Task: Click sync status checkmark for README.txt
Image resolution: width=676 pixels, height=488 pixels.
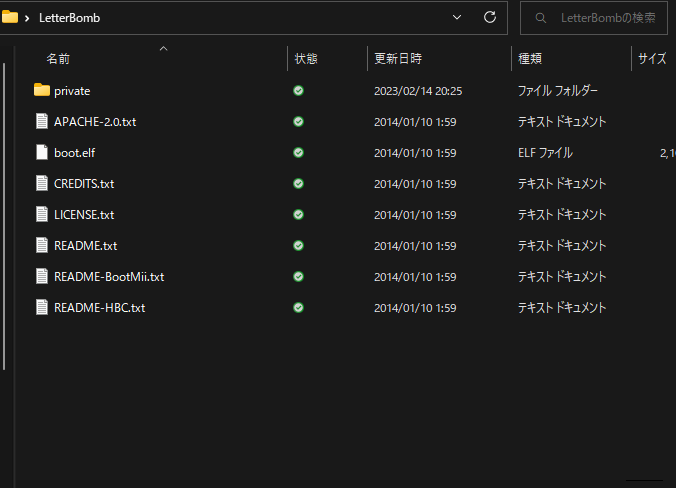Action: pyautogui.click(x=298, y=246)
